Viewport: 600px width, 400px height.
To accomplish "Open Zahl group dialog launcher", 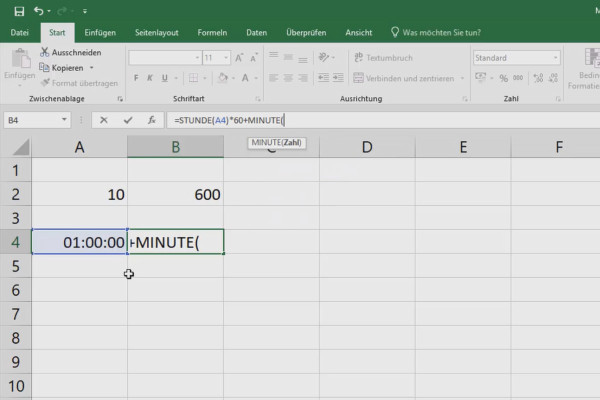I will [558, 99].
